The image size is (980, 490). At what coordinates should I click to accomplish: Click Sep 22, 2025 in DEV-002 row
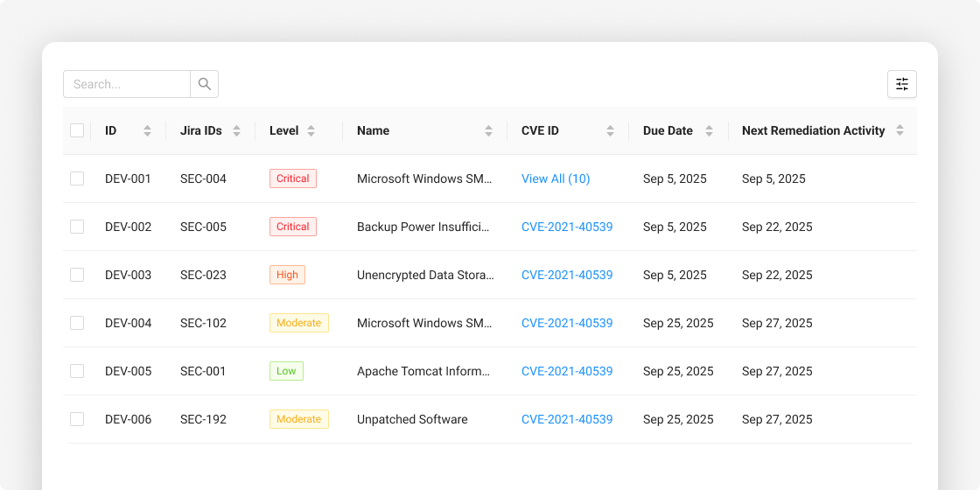[x=777, y=227]
